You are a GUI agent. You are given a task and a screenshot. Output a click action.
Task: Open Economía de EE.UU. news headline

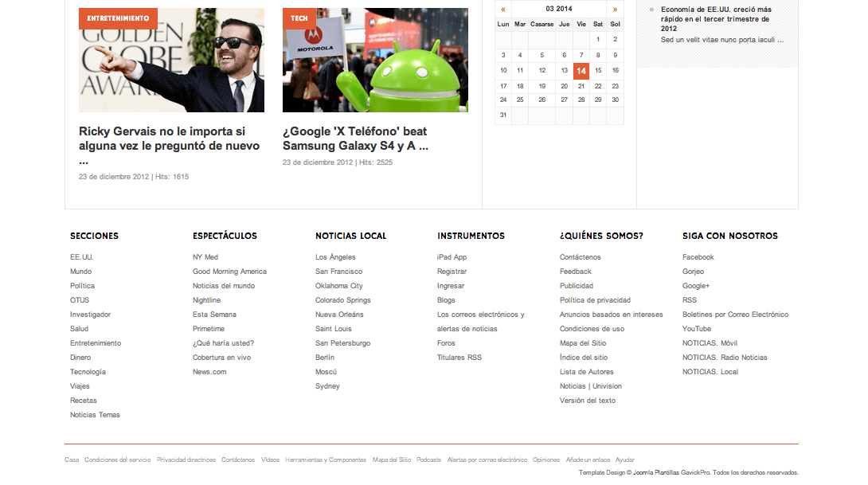(x=716, y=19)
